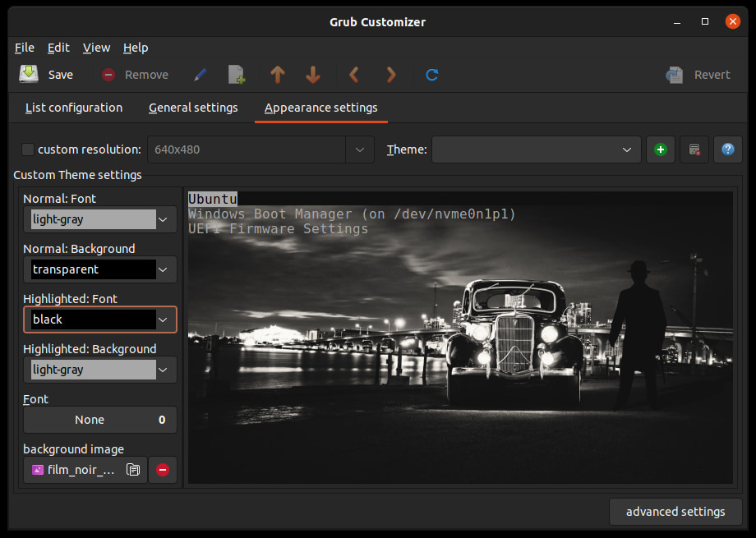Image resolution: width=756 pixels, height=538 pixels.
Task: Click UEFI Firmware Settings in preview
Action: (x=279, y=229)
